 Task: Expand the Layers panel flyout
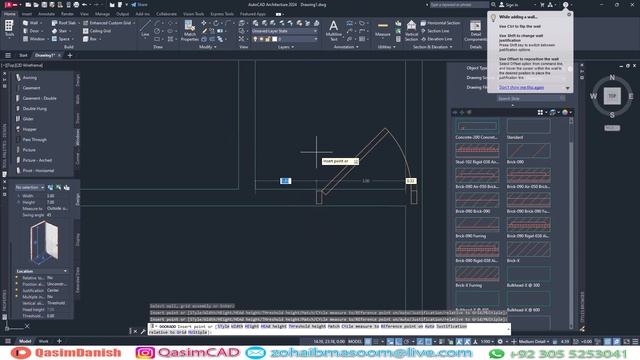tap(286, 47)
